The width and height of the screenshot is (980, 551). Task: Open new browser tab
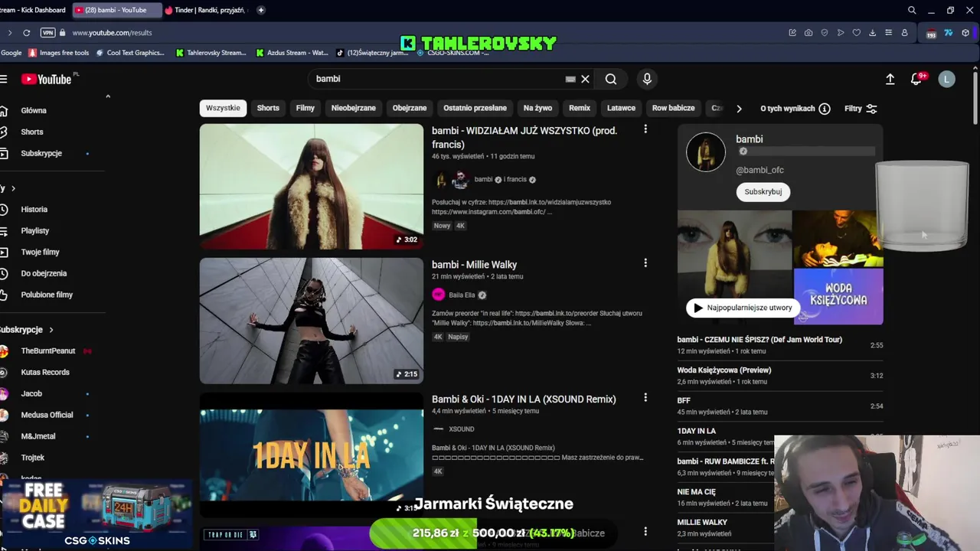261,10
